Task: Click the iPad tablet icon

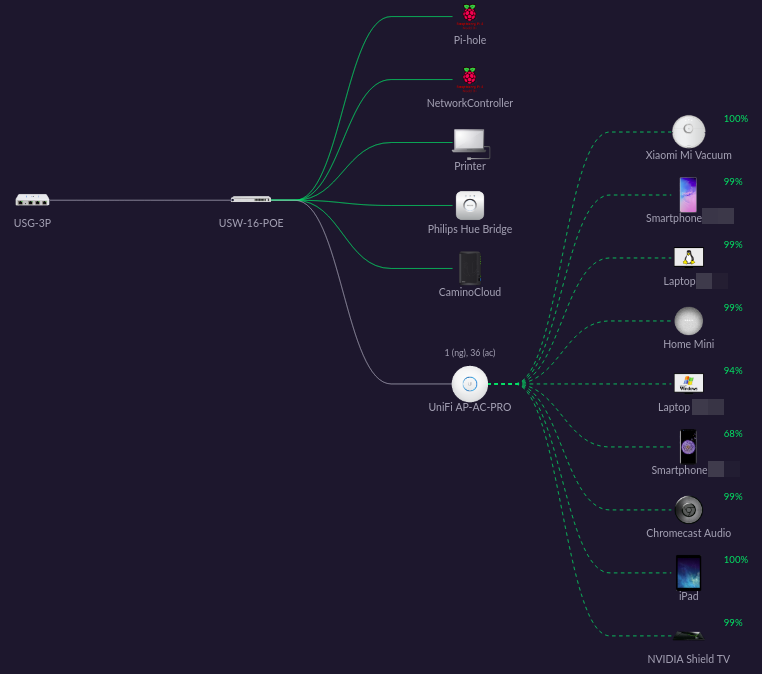Action: (688, 572)
